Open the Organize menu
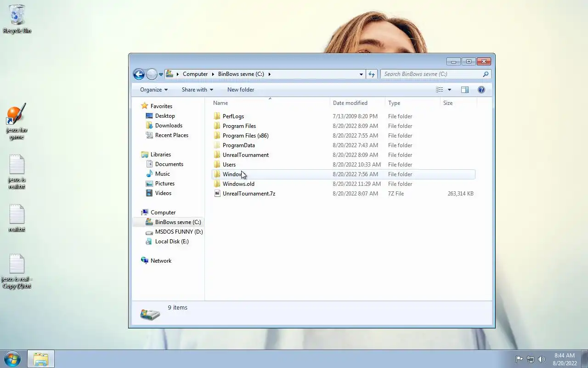The height and width of the screenshot is (368, 588). [x=154, y=90]
